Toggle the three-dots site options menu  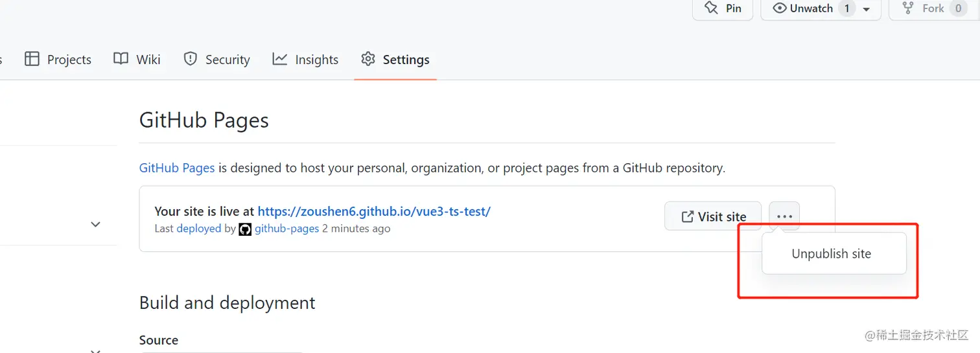[x=784, y=216]
